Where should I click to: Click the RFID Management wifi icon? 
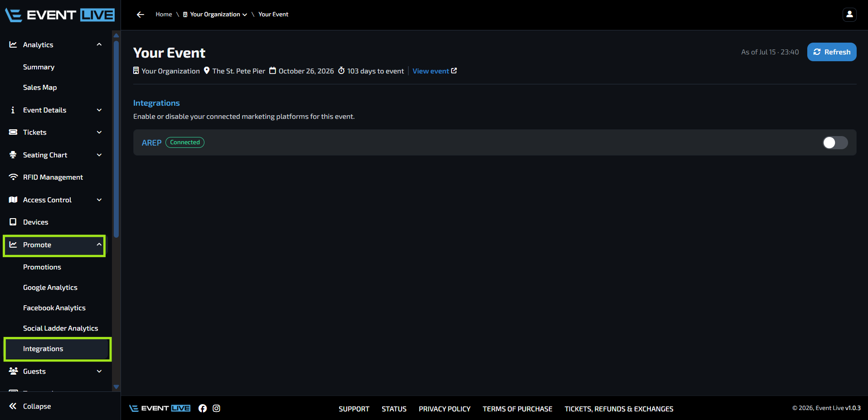click(x=13, y=177)
